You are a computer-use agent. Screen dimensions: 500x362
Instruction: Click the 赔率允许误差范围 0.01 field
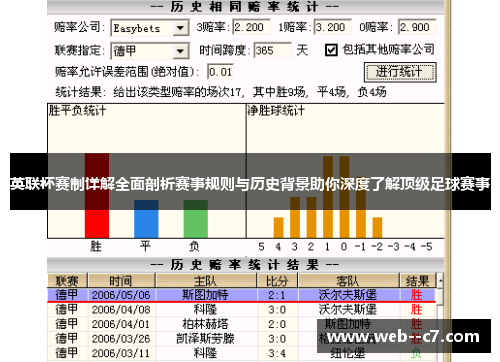[220, 72]
